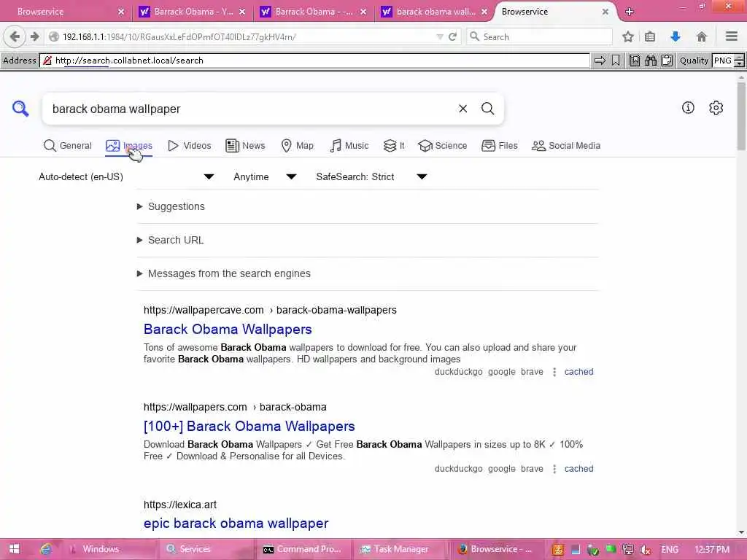Viewport: 747px width, 560px height.
Task: Click the blue magnifier search logo
Action: pos(20,109)
